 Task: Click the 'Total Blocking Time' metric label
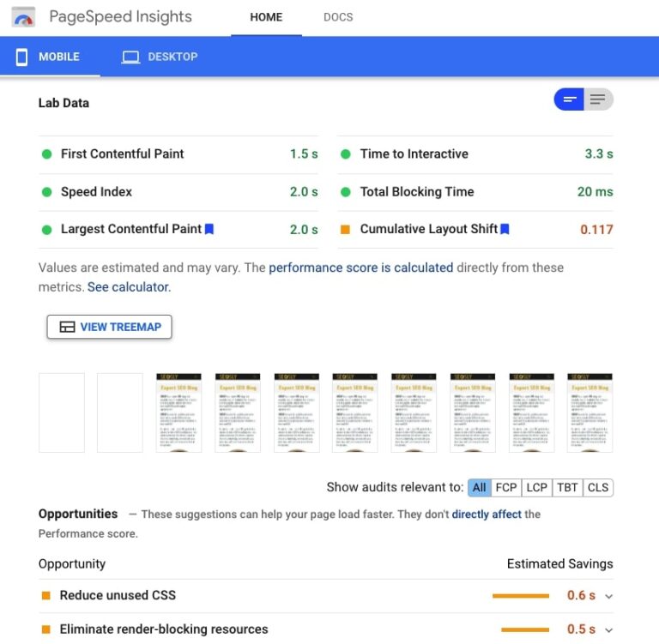point(417,191)
